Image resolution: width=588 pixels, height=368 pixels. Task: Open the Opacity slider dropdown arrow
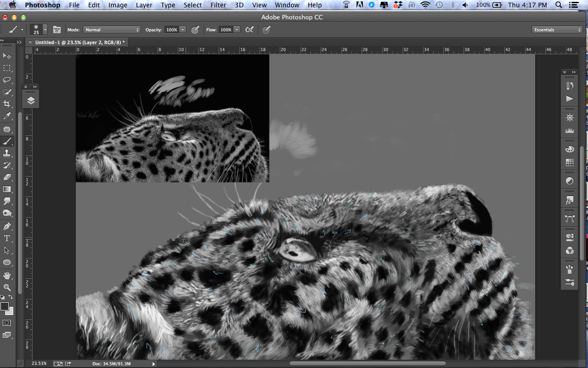(182, 29)
